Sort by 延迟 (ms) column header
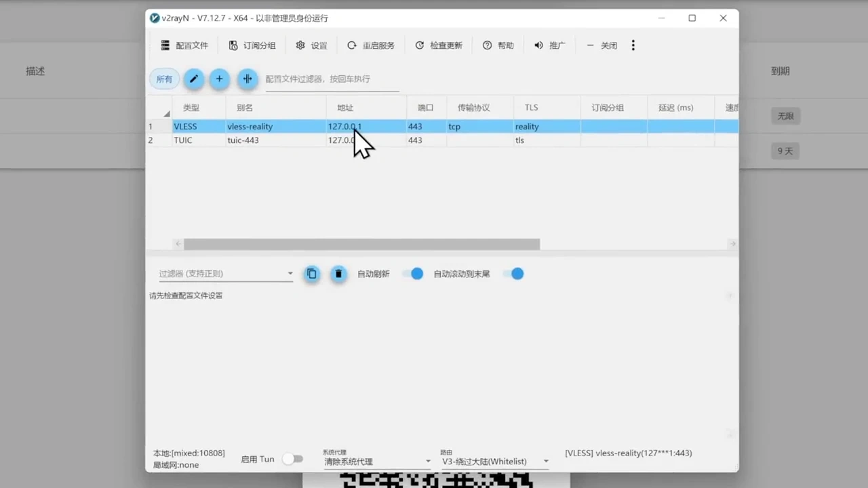 (x=681, y=108)
